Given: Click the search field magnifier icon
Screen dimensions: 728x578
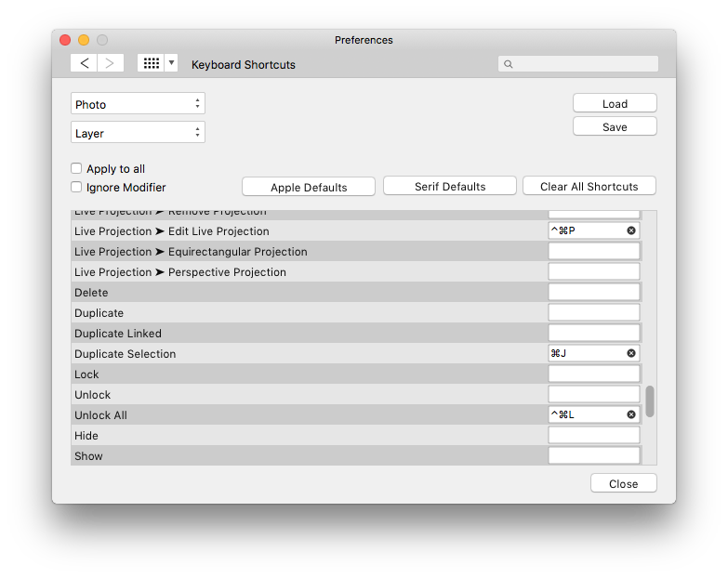Looking at the screenshot, I should click(x=509, y=64).
